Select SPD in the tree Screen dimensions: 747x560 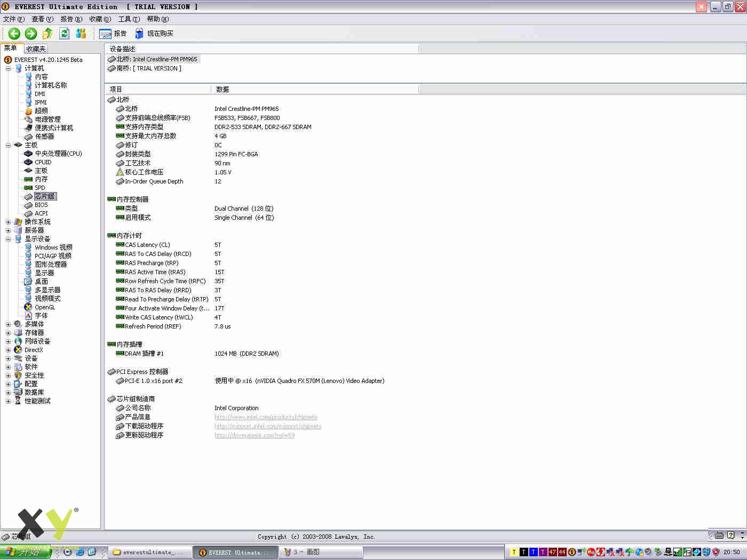coord(40,188)
